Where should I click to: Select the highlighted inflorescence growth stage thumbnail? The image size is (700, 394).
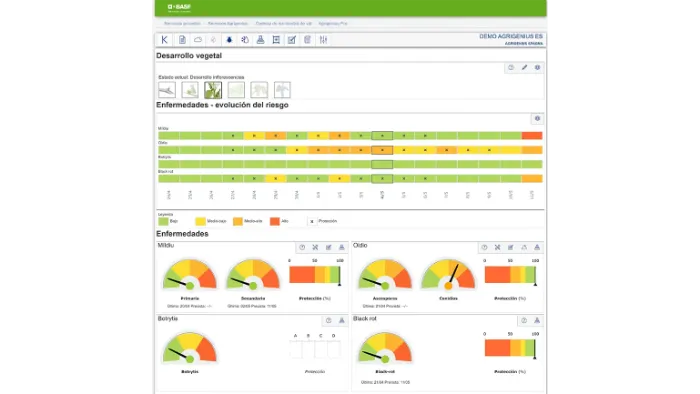click(x=213, y=90)
